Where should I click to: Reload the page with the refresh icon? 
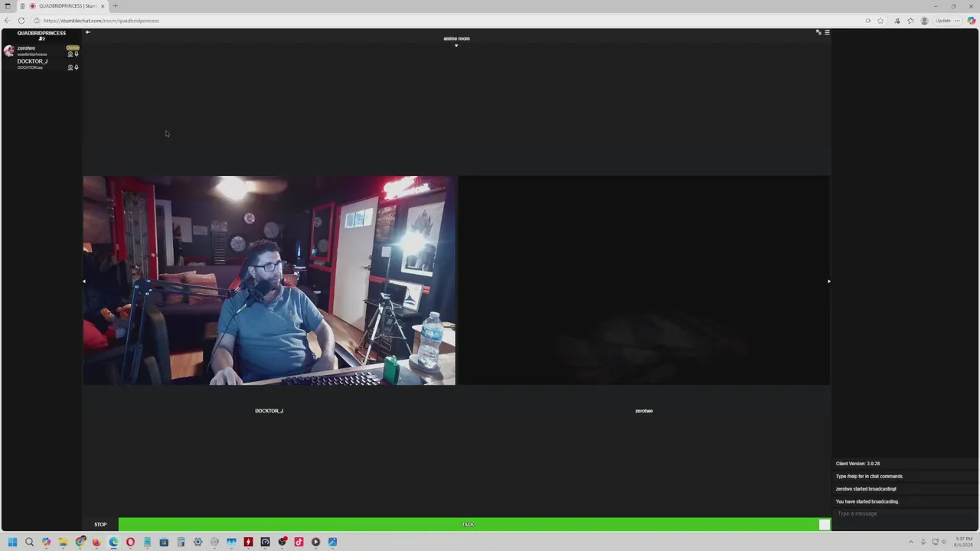[21, 21]
